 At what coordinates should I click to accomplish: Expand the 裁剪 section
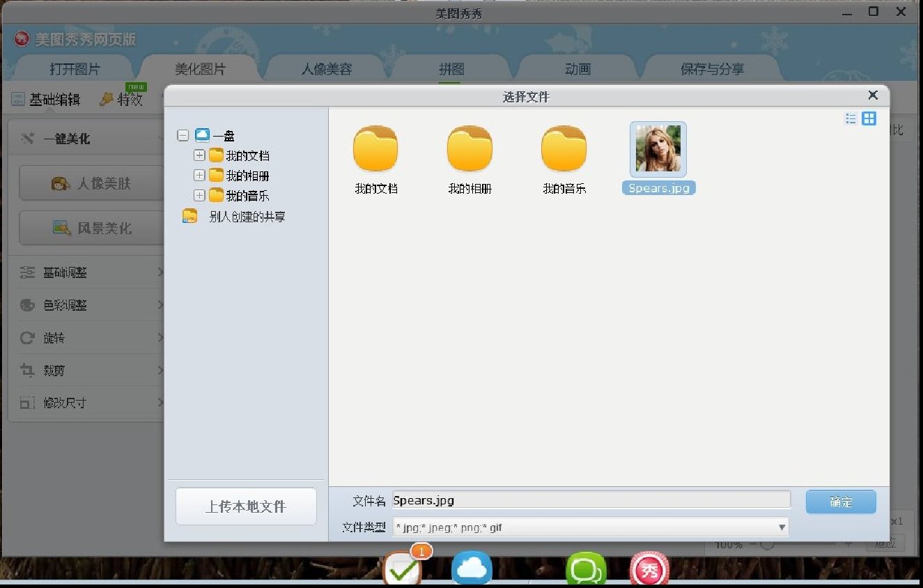pos(91,371)
